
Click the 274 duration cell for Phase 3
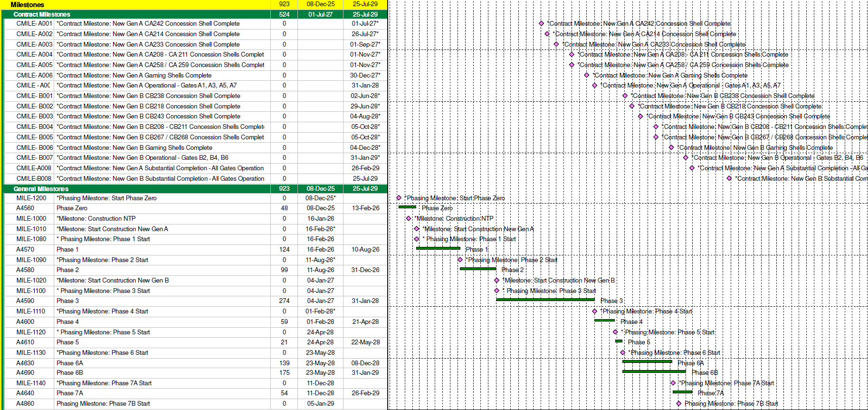284,301
